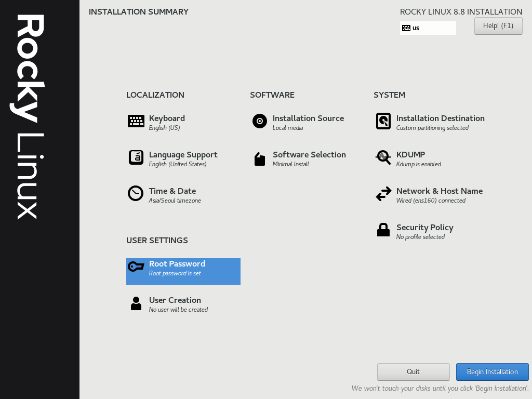The image size is (532, 399).
Task: Open Time & Date configuration
Action: [x=172, y=191]
